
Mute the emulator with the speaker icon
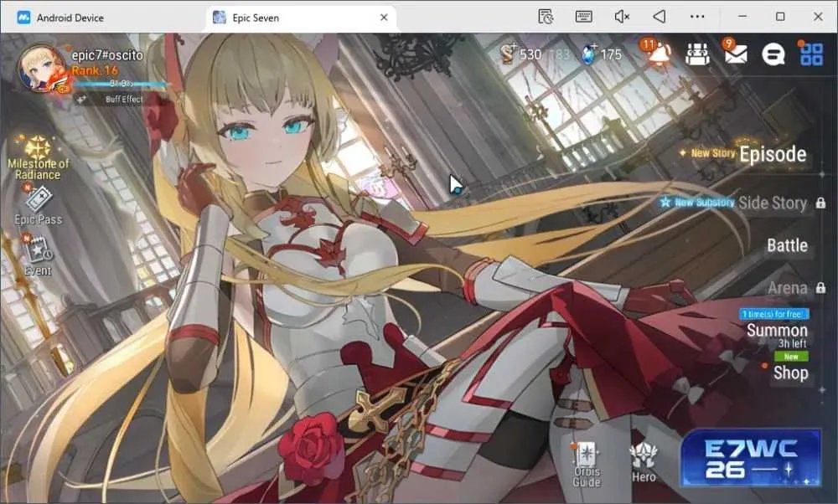click(x=622, y=17)
